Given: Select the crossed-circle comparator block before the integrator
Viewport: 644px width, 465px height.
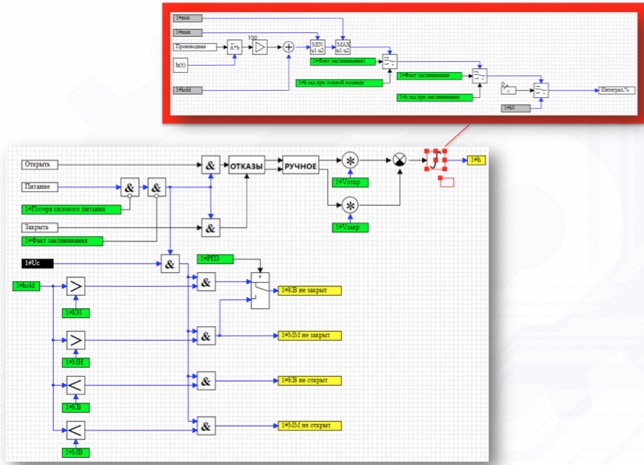Looking at the screenshot, I should point(400,159).
